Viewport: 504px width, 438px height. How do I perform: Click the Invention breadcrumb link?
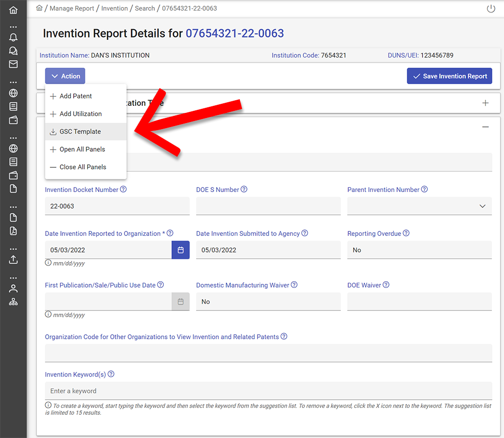114,9
